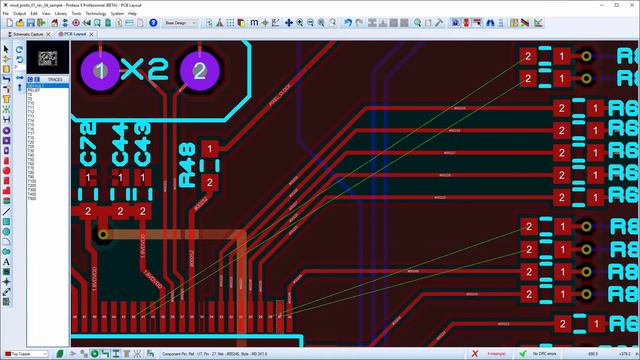Select the Component placement tool
The height and width of the screenshot is (360, 640).
(6, 59)
